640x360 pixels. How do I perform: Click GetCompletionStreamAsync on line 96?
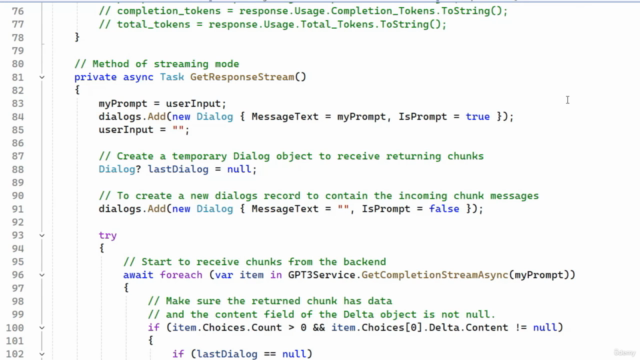(x=435, y=275)
